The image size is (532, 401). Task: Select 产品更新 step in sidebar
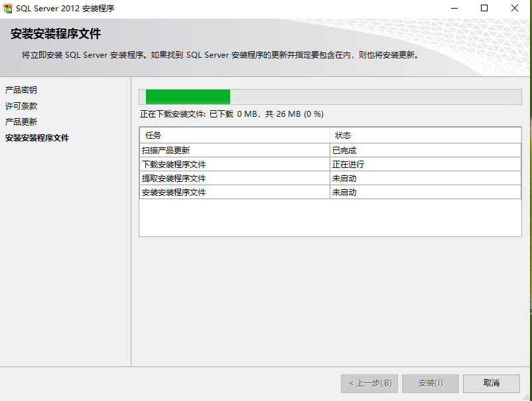pyautogui.click(x=21, y=122)
